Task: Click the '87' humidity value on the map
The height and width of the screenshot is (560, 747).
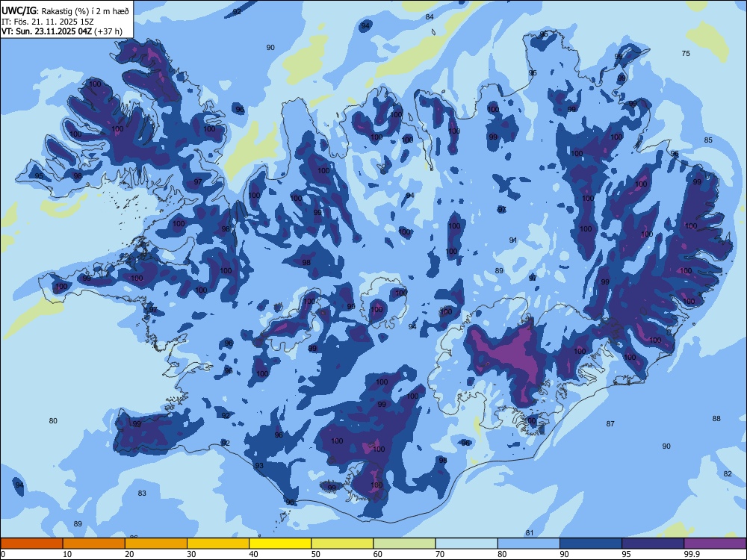Action: [610, 424]
